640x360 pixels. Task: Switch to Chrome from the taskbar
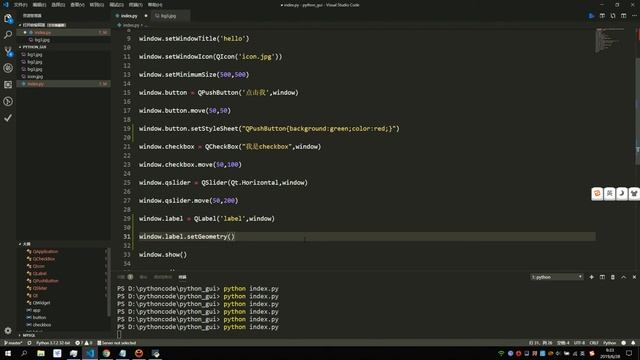click(x=106, y=353)
